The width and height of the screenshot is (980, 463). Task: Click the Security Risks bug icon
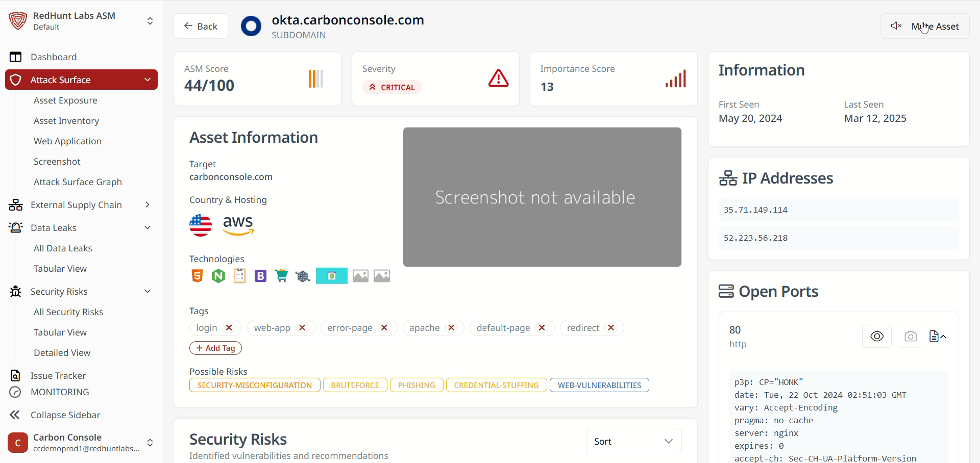tap(16, 291)
